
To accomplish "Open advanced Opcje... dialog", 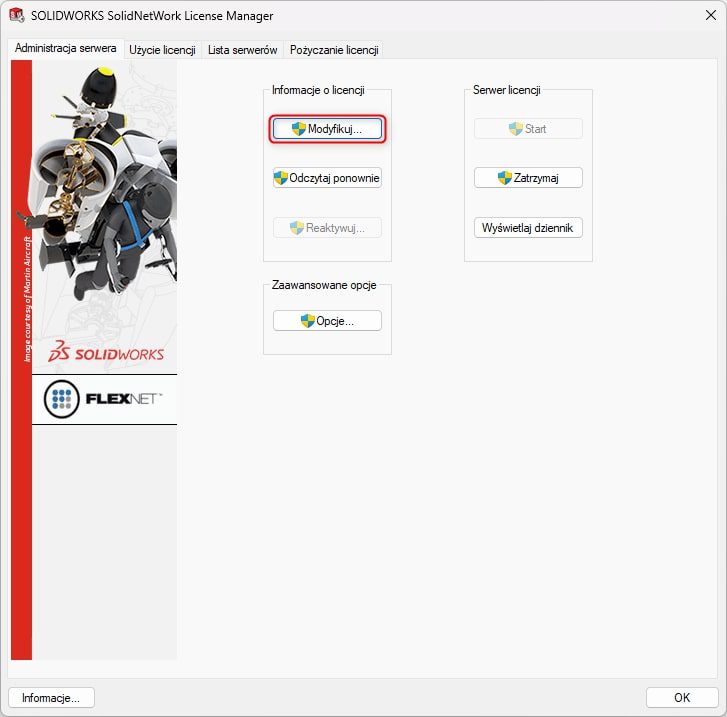I will tap(327, 321).
